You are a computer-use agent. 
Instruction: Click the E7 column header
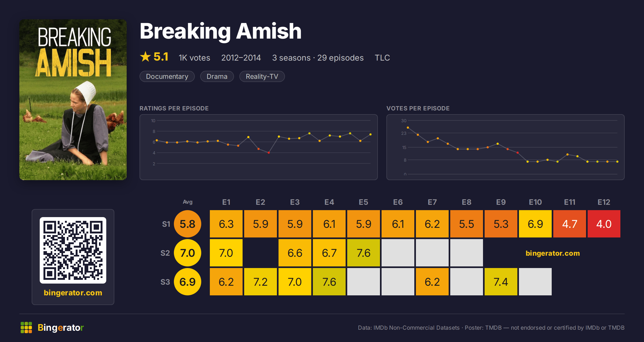click(432, 202)
